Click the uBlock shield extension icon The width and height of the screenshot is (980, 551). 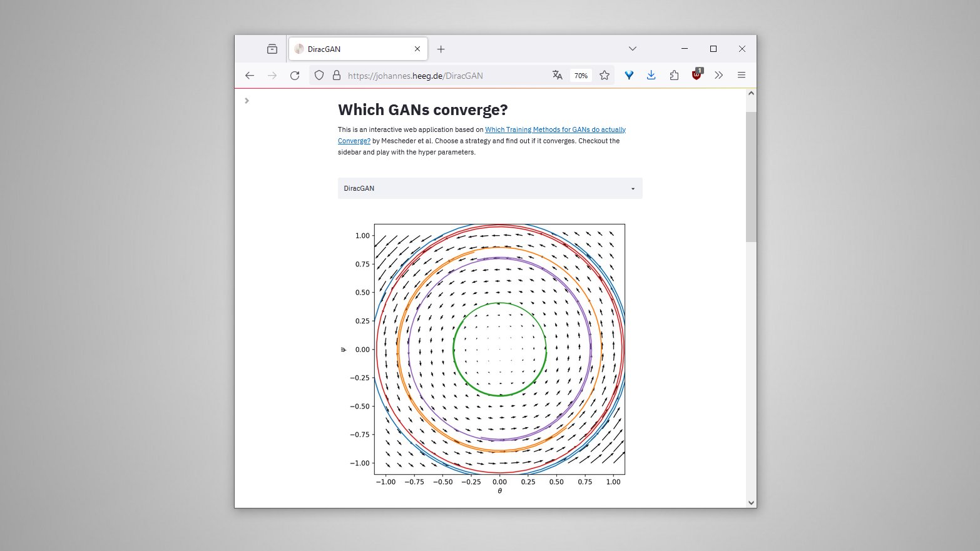697,75
